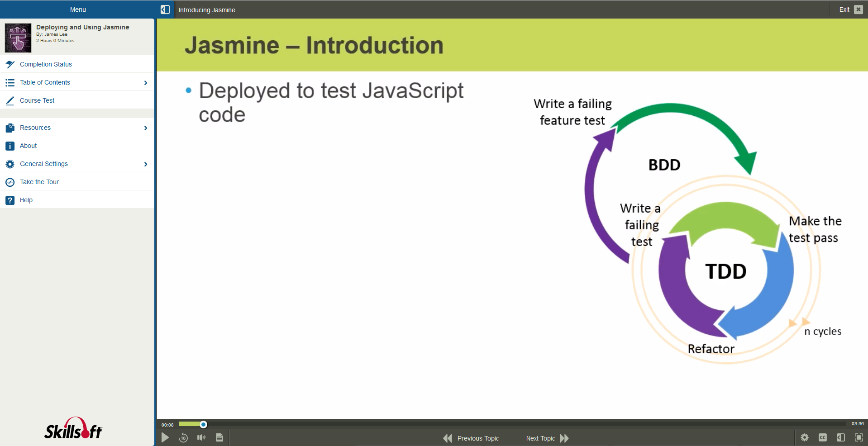Enter fullscreen mode for the video
The image size is (868, 446).
859,437
